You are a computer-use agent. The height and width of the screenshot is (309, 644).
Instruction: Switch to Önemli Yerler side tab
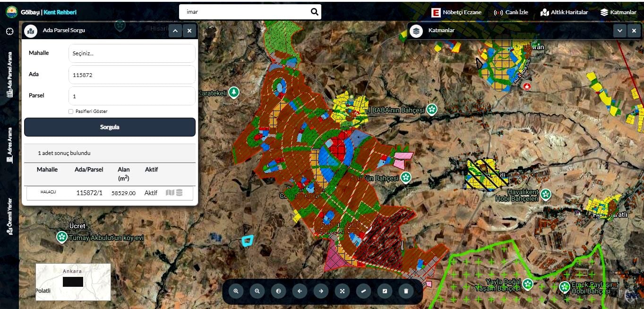[x=9, y=216]
